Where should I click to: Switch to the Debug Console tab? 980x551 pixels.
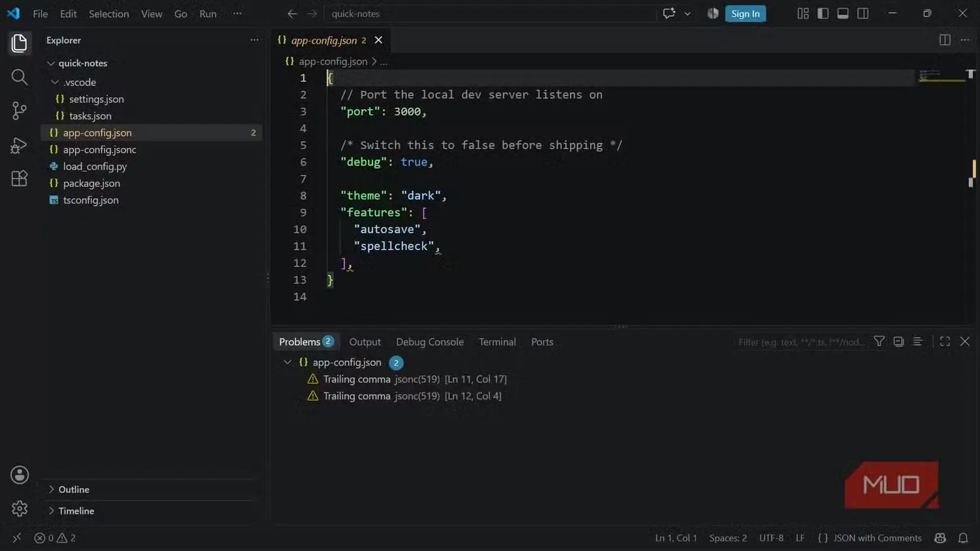430,342
